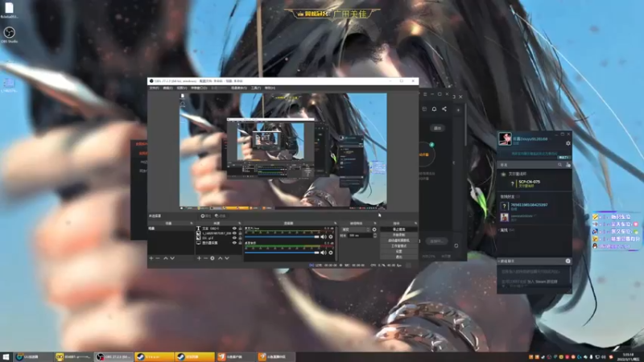The height and width of the screenshot is (362, 644).
Task: Toggle visibility of the second image source
Action: (x=234, y=233)
